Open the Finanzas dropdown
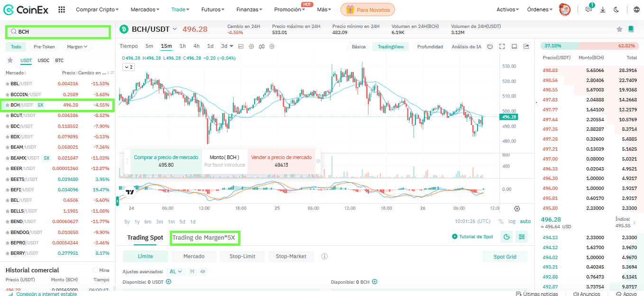Viewport: 644px width, 296px height. [250, 9]
